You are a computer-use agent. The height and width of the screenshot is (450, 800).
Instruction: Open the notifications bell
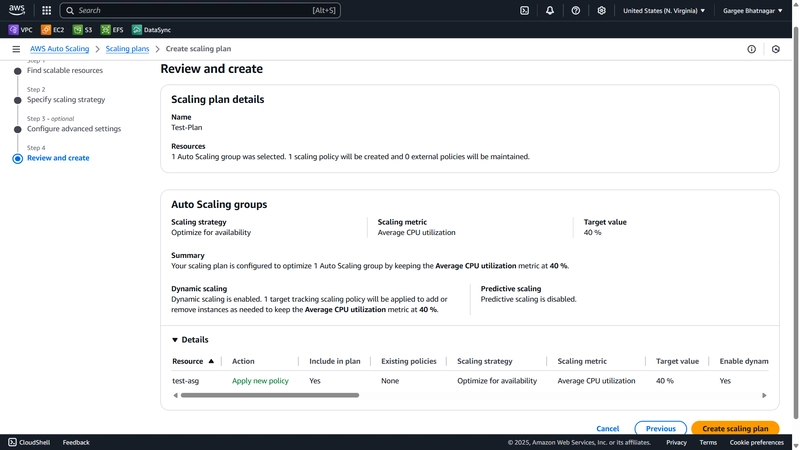(x=549, y=10)
